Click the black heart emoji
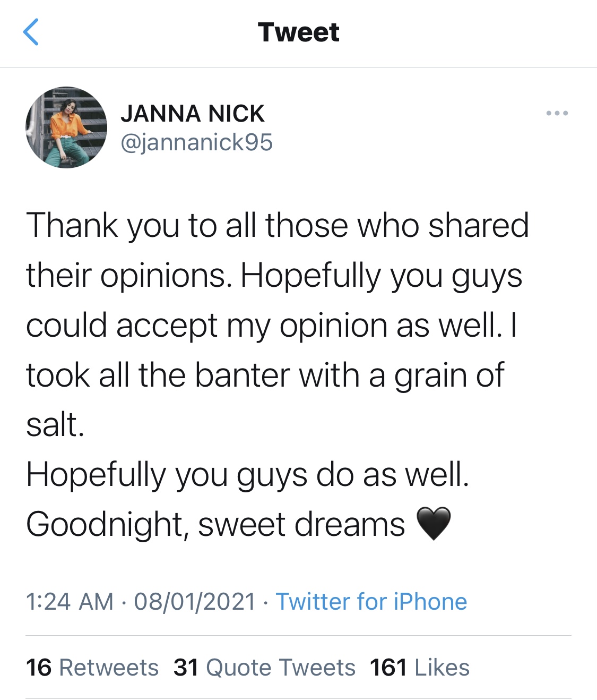Viewport: 597px width, 700px height. [434, 524]
